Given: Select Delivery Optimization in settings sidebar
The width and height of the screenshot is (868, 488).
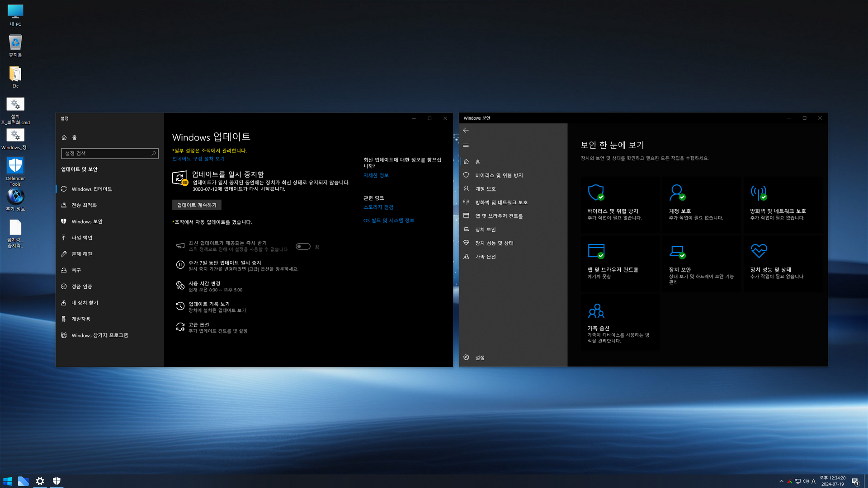Looking at the screenshot, I should (x=84, y=205).
